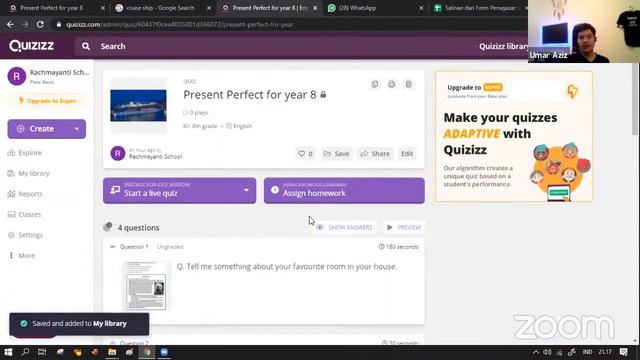This screenshot has height=360, width=640.
Task: Click browser reload icon
Action: click(40, 24)
